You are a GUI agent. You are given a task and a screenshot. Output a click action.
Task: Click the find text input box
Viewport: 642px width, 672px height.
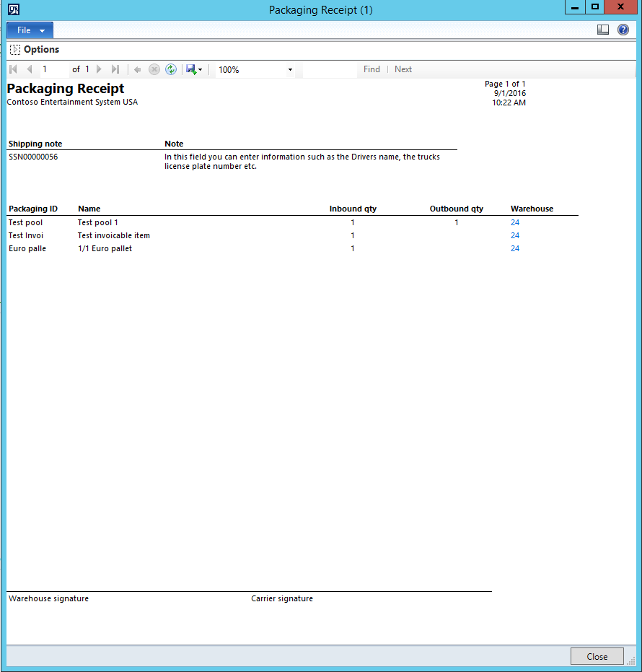pyautogui.click(x=330, y=69)
